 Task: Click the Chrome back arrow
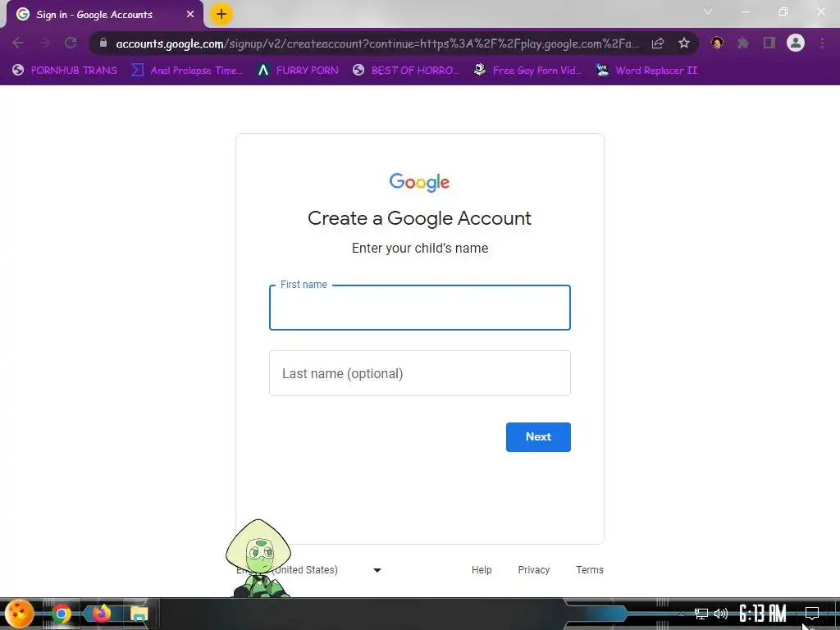coord(18,43)
